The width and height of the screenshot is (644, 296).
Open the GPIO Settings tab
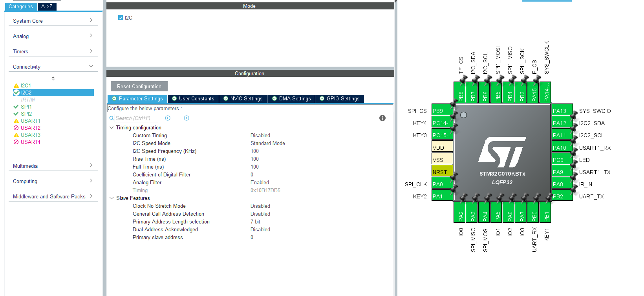tap(340, 98)
